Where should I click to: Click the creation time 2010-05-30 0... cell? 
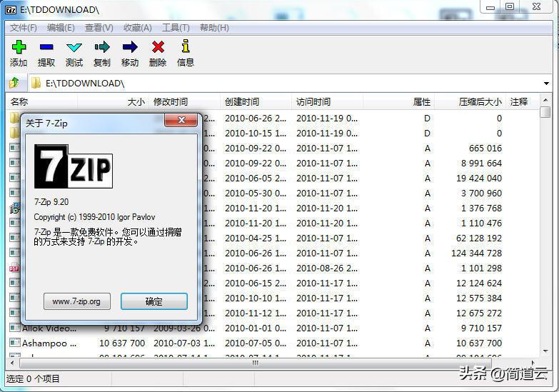tap(256, 193)
